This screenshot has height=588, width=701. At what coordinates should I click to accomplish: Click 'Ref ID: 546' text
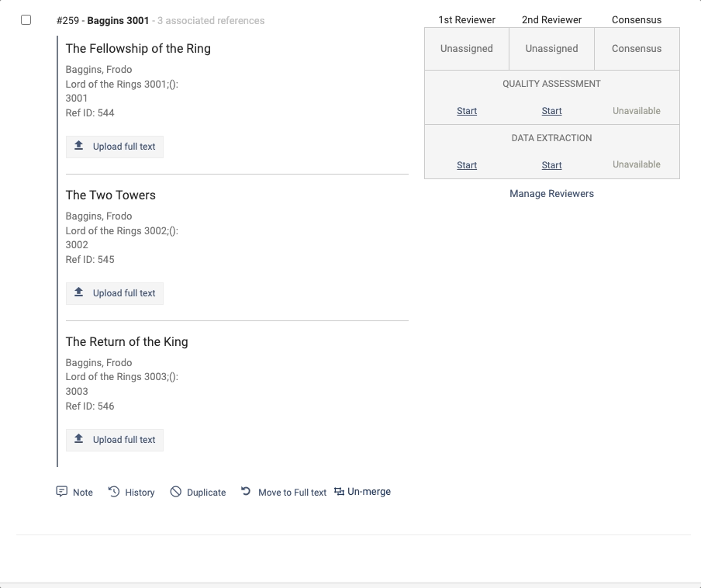[x=90, y=406]
